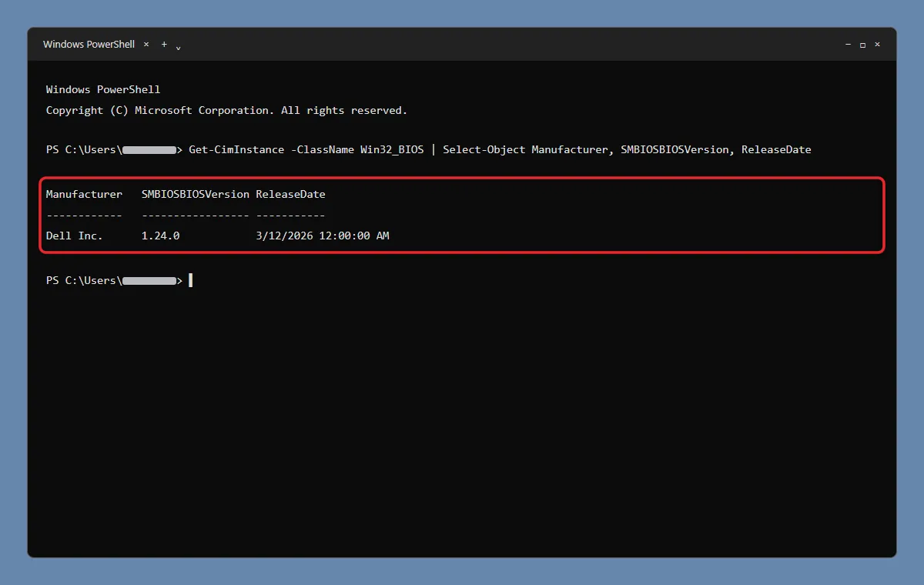Screen dimensions: 924x585
Task: Click the 'SMBIOSBIOSVersion' column header
Action: [196, 194]
